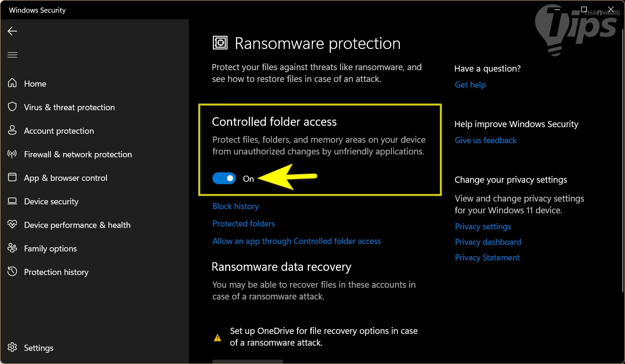The height and width of the screenshot is (364, 625).
Task: Open the hamburger navigation menu icon
Action: click(x=12, y=55)
